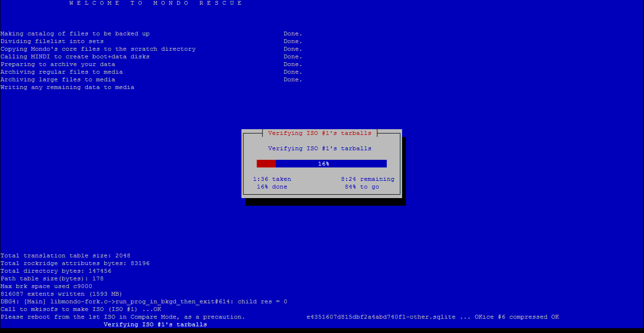This screenshot has height=333, width=644.
Task: Click the 'DBG4: [Main] libmondo-fork.c' debug line
Action: [x=144, y=301]
